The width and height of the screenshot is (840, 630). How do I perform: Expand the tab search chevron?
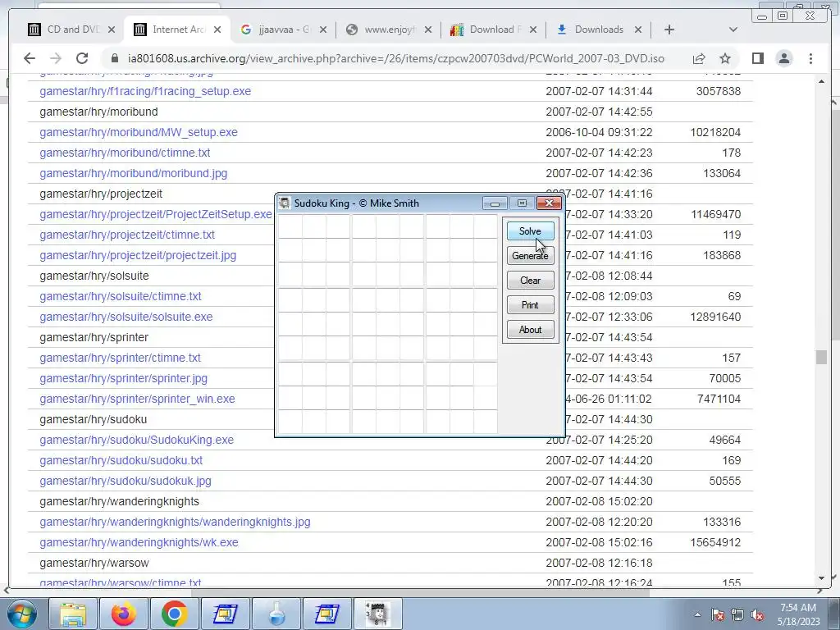point(733,30)
